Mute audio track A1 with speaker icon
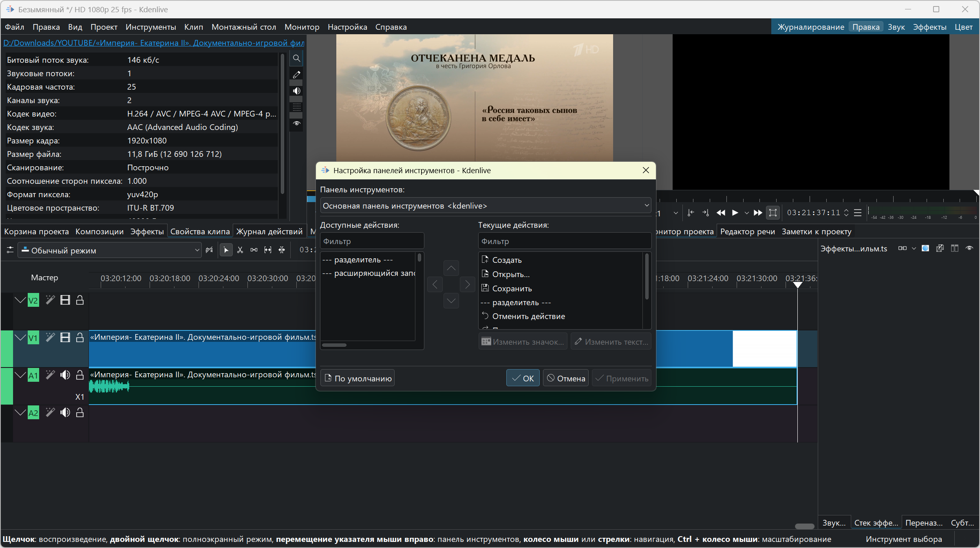The width and height of the screenshot is (980, 548). point(65,375)
